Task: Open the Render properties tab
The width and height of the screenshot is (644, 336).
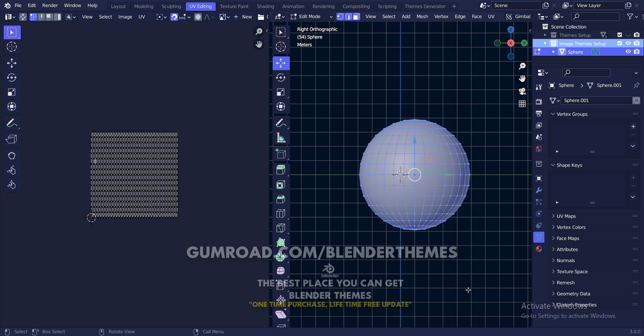Action: (x=539, y=101)
